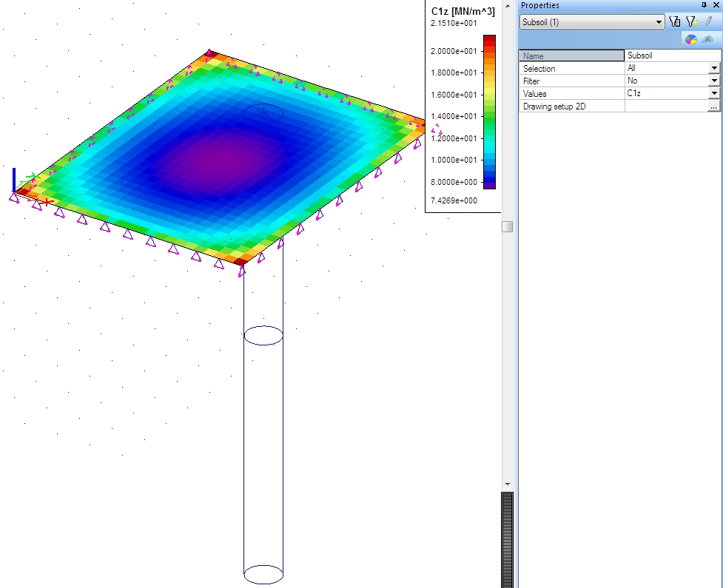Open the Subsoil (1) object dropdown
The image size is (723, 588).
(x=659, y=23)
